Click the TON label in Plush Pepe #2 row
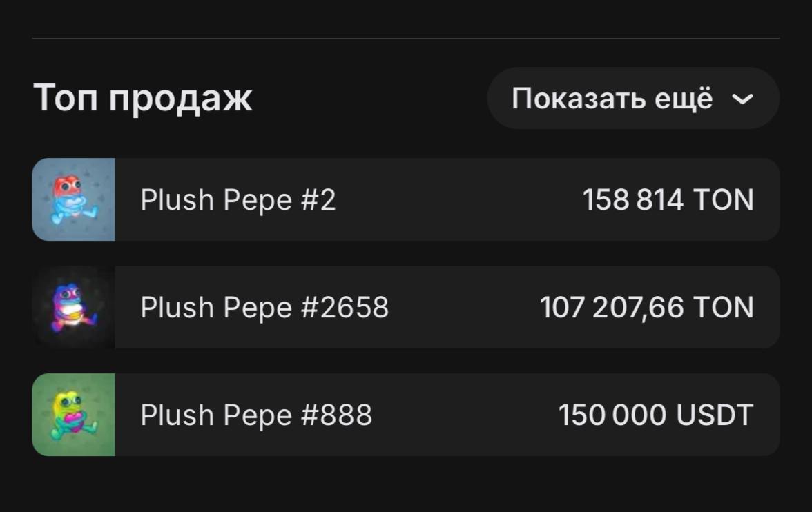Screen dimensions: 812x512 [723, 200]
